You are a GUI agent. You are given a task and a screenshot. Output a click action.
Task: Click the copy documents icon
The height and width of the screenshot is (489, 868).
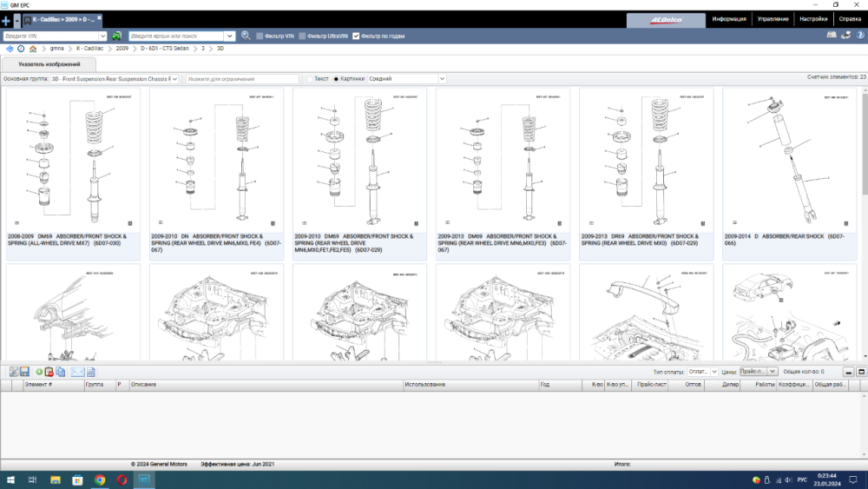coord(61,372)
